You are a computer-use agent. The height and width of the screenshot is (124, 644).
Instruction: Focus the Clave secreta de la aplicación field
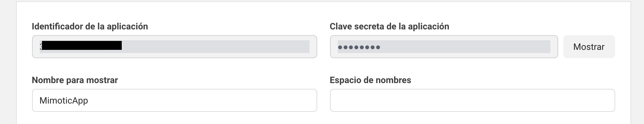pos(444,47)
